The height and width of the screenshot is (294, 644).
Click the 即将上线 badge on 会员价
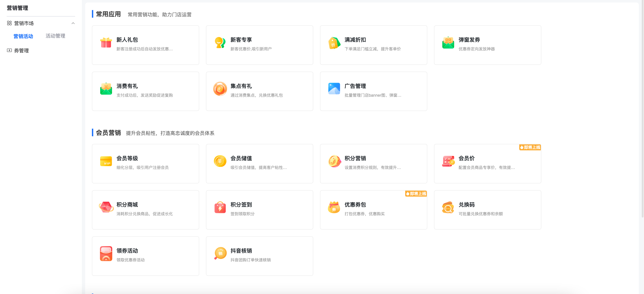tap(530, 147)
